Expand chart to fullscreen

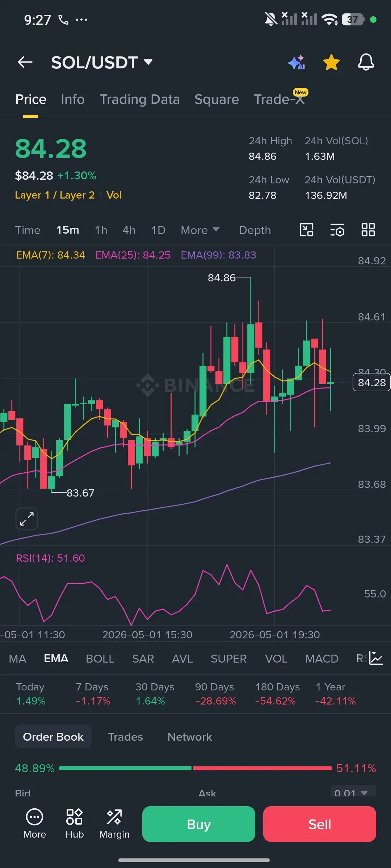point(27,519)
